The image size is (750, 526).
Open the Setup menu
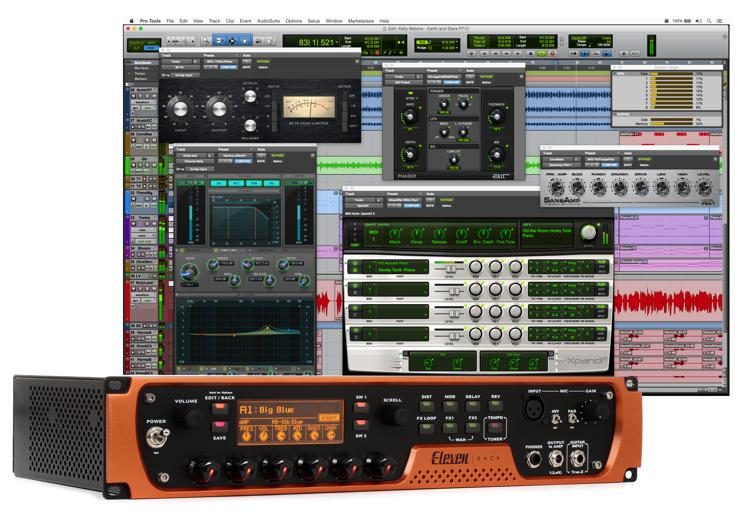click(x=314, y=21)
